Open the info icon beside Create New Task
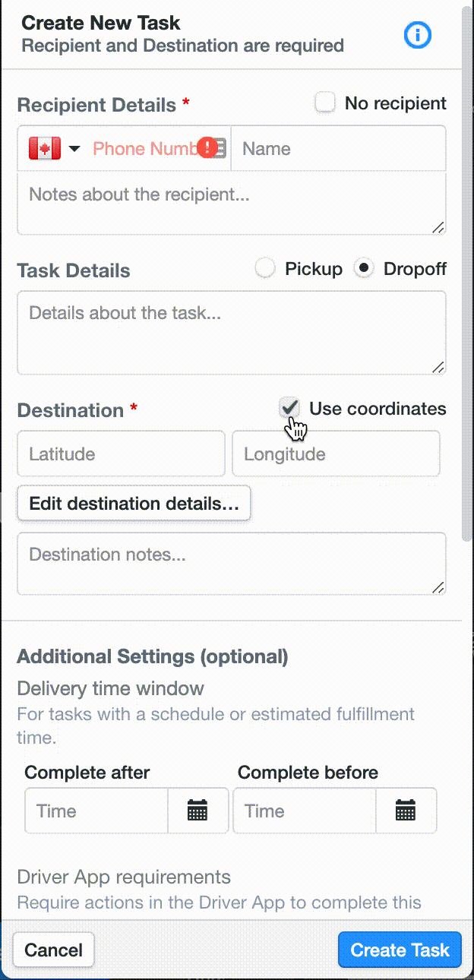Screen dimensions: 474x980 pos(418,35)
